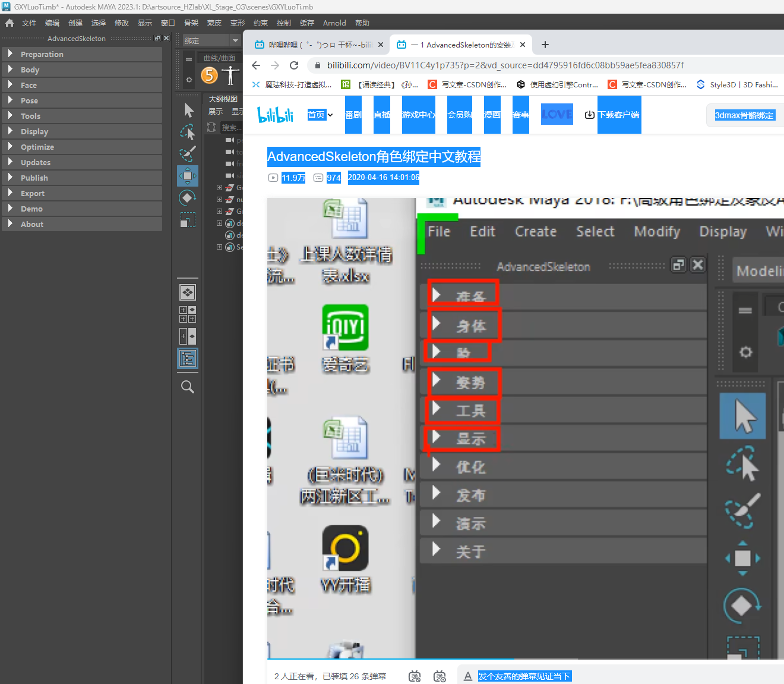Click the magnifier search icon in Maya toolbox

click(x=188, y=387)
